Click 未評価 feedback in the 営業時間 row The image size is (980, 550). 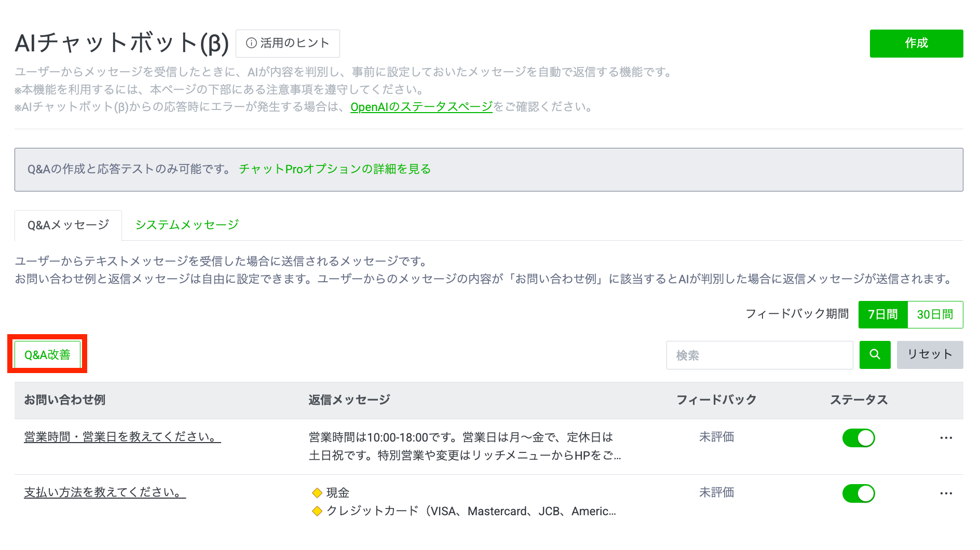pyautogui.click(x=716, y=437)
